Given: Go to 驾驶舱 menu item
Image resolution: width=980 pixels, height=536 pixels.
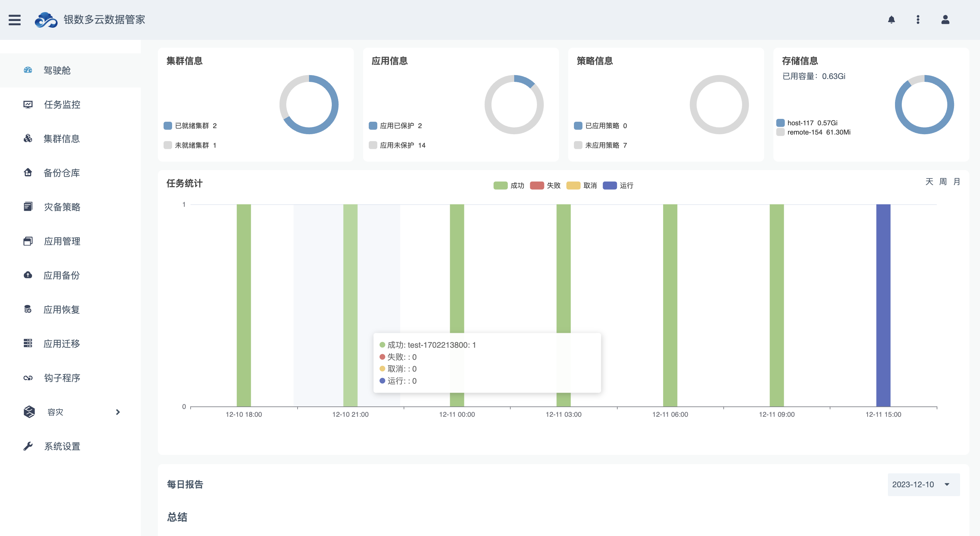Looking at the screenshot, I should pos(70,70).
